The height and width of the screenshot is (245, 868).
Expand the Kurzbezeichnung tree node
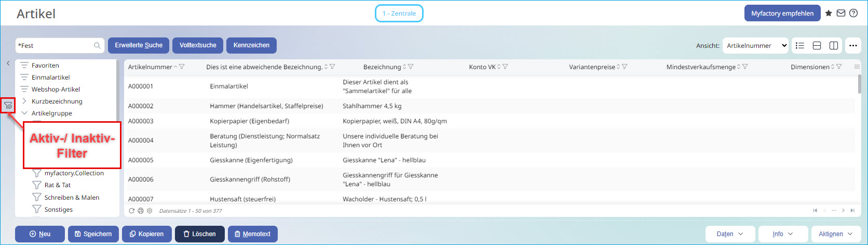point(24,101)
